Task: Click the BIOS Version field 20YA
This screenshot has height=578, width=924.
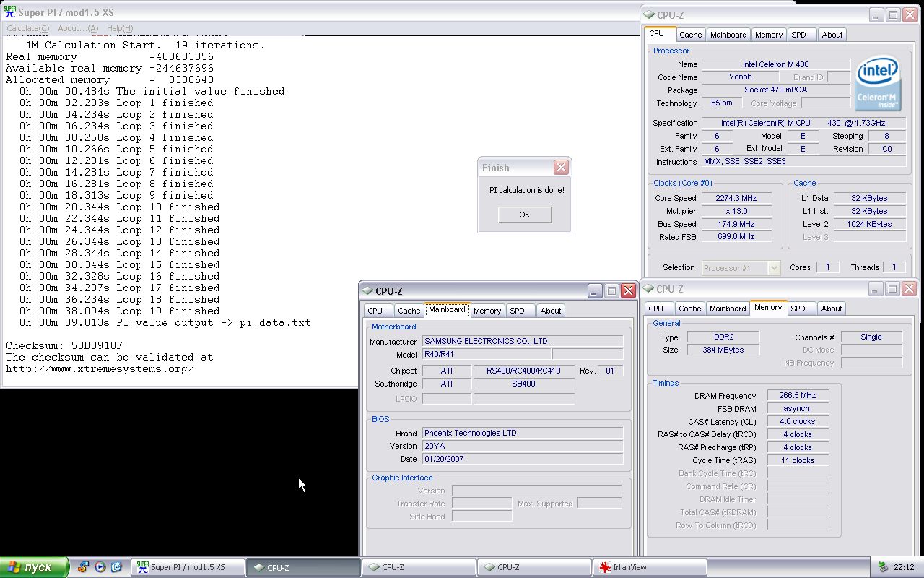Action: click(523, 446)
